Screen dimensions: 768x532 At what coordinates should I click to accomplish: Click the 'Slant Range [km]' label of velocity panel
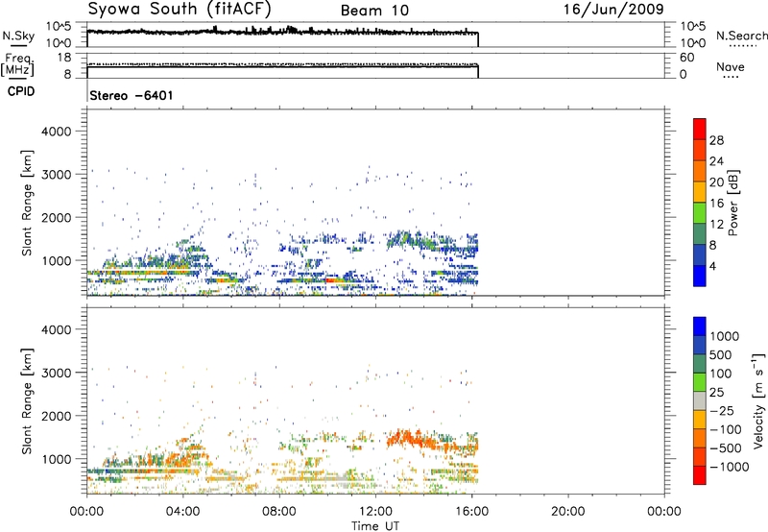point(27,401)
